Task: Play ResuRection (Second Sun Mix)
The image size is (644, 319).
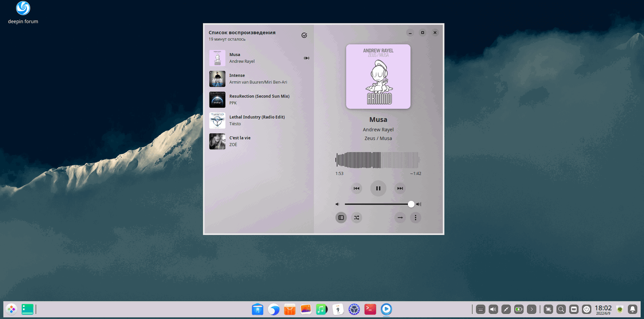Action: coord(259,100)
